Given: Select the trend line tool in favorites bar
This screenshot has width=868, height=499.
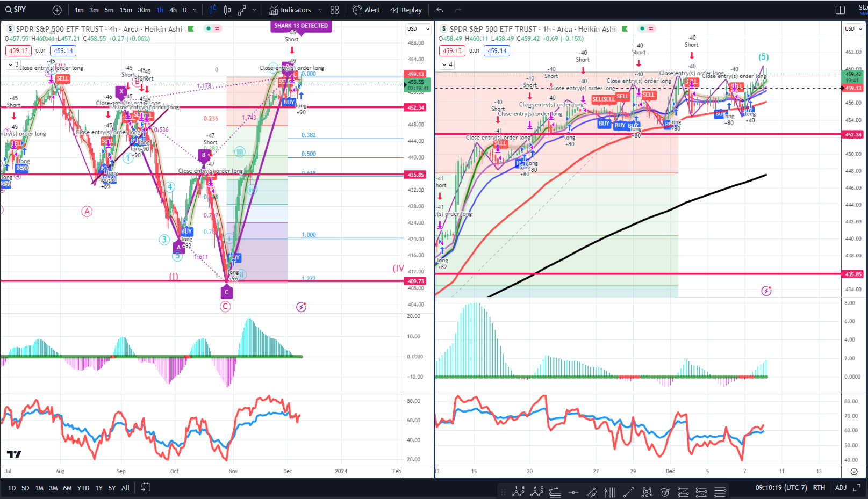Looking at the screenshot, I should tap(628, 492).
